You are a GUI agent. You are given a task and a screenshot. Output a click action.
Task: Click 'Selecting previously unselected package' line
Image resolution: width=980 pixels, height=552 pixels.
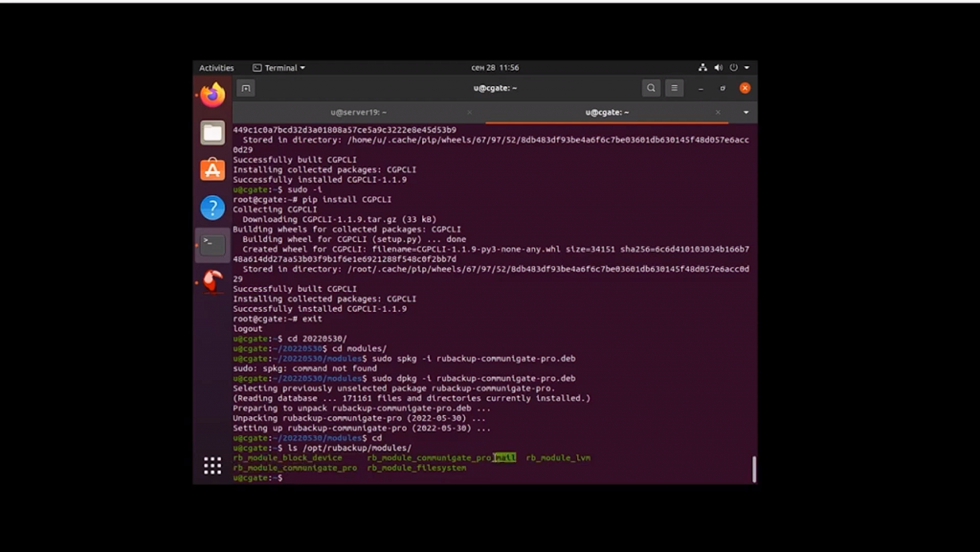393,388
